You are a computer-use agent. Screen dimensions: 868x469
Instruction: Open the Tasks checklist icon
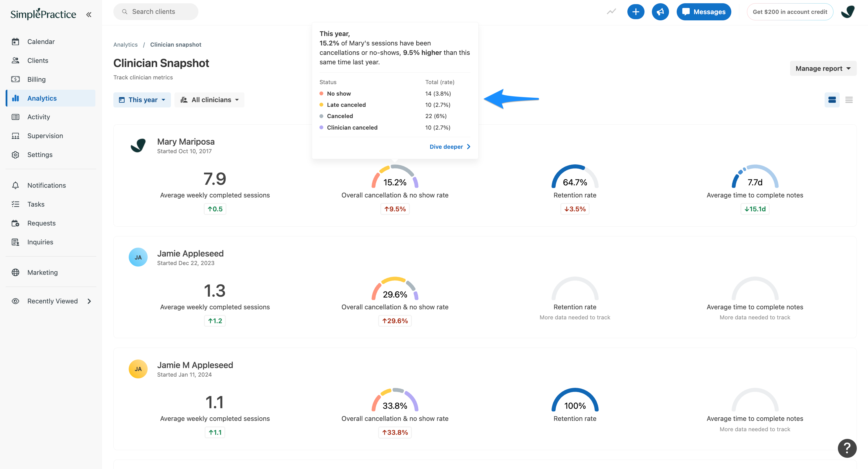(15, 204)
